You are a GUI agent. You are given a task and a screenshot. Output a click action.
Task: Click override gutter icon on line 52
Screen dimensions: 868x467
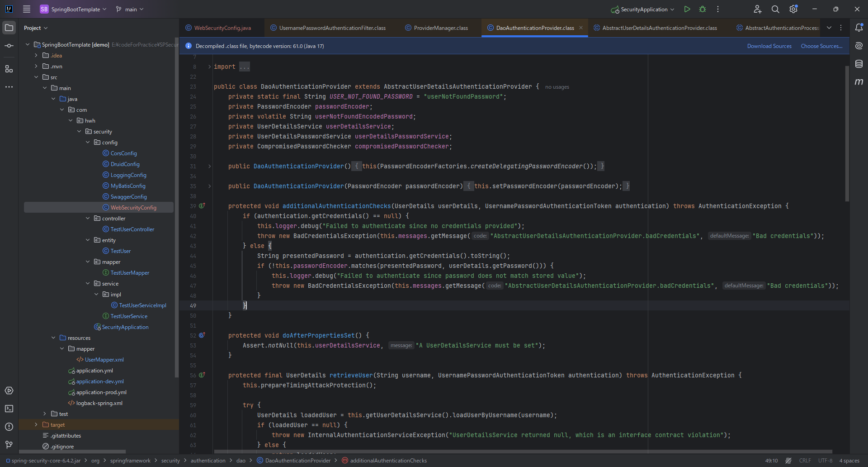pos(202,335)
